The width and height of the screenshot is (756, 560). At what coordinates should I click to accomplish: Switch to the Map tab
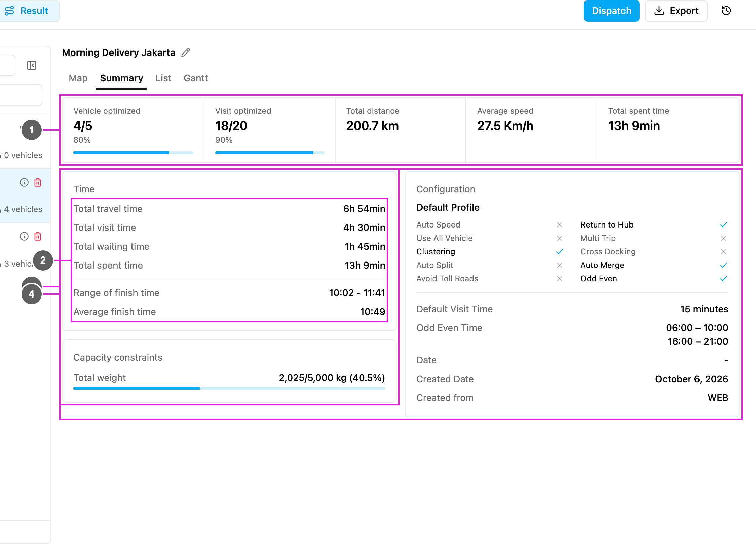coord(78,78)
